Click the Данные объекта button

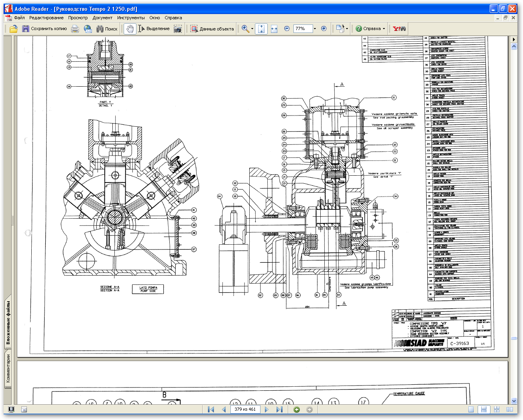[x=212, y=28]
